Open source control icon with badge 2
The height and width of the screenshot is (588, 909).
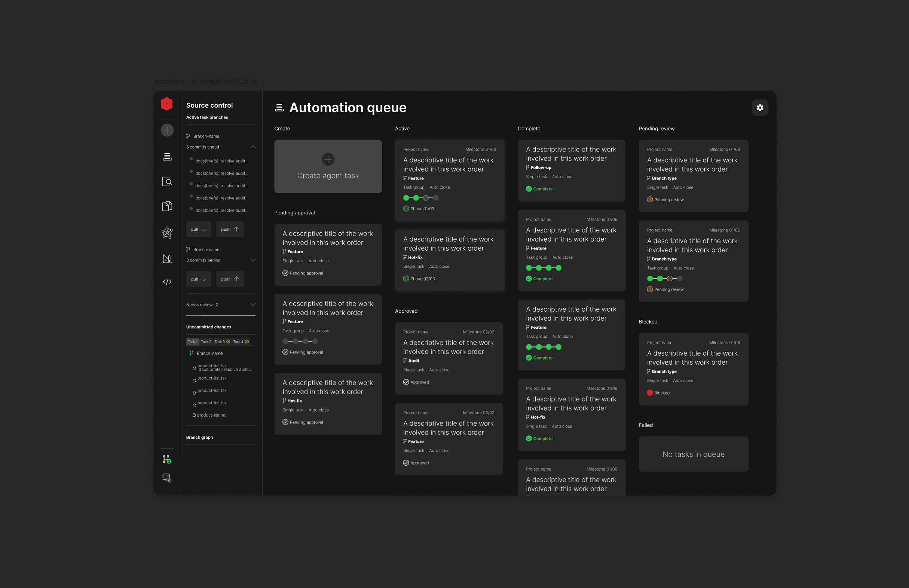pos(167,459)
